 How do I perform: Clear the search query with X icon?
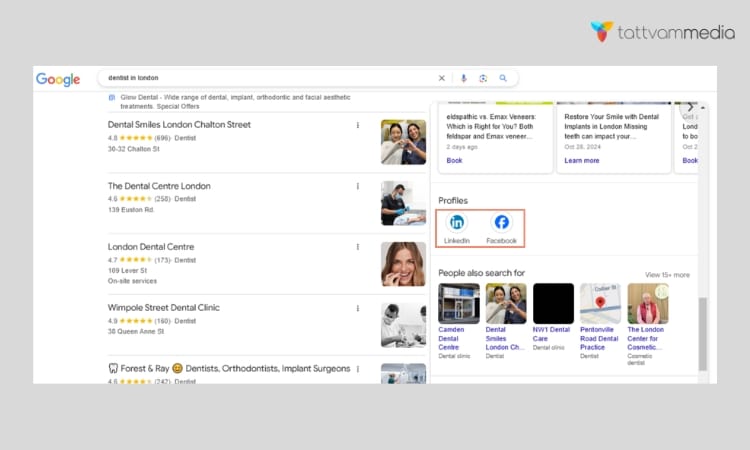point(441,78)
